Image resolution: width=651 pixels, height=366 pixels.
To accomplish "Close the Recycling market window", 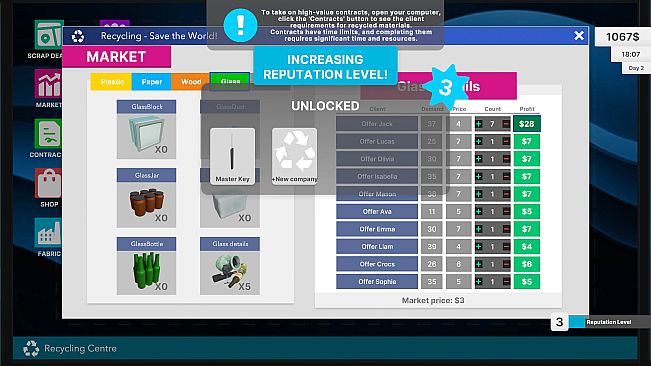I will pos(579,36).
